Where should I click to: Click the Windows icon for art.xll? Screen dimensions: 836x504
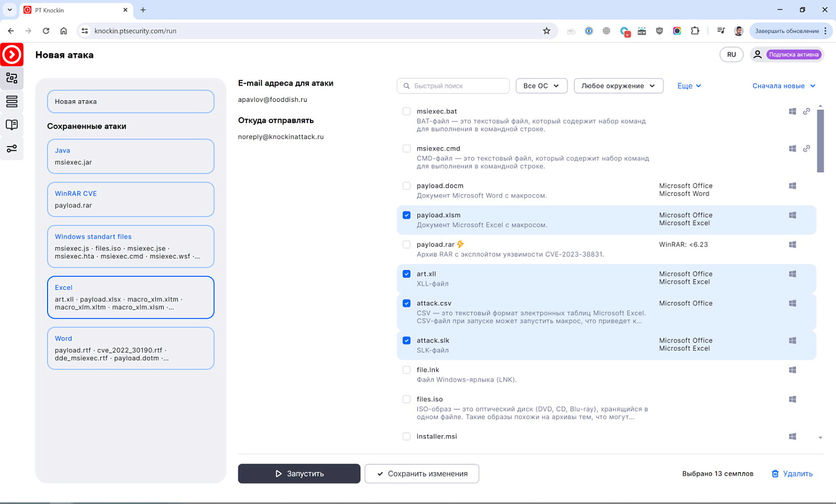point(792,274)
